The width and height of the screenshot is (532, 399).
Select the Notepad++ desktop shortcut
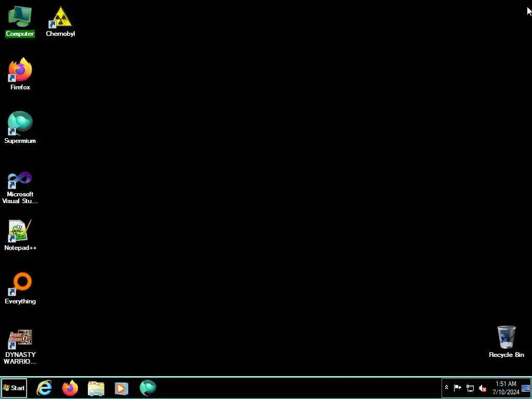(20, 235)
